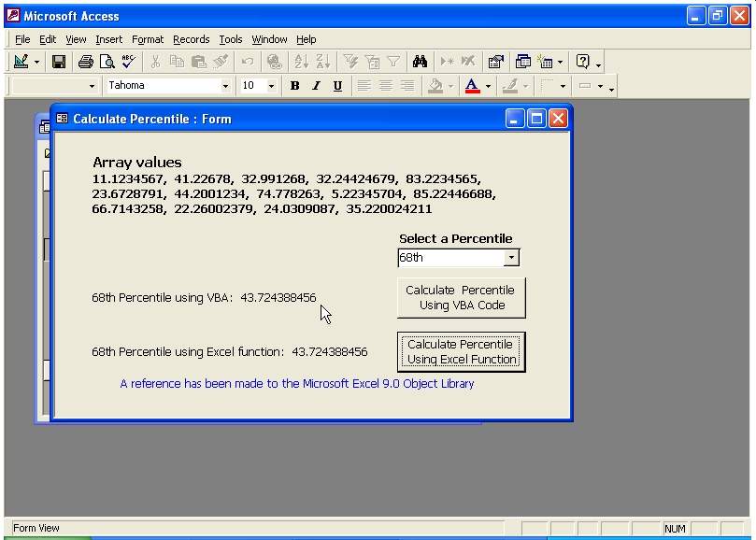Print the form with the printer icon
The width and height of the screenshot is (756, 540).
pyautogui.click(x=86, y=62)
